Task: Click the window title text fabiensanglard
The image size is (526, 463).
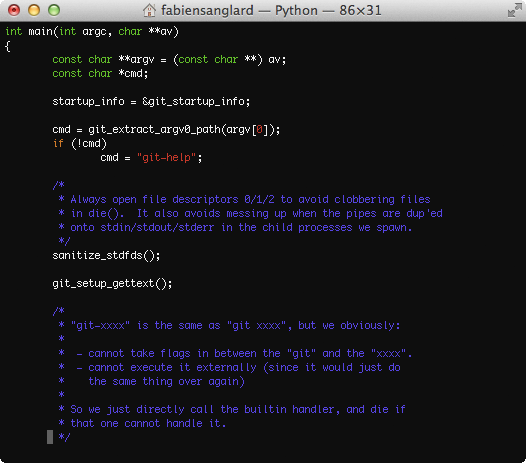Action: [x=207, y=10]
